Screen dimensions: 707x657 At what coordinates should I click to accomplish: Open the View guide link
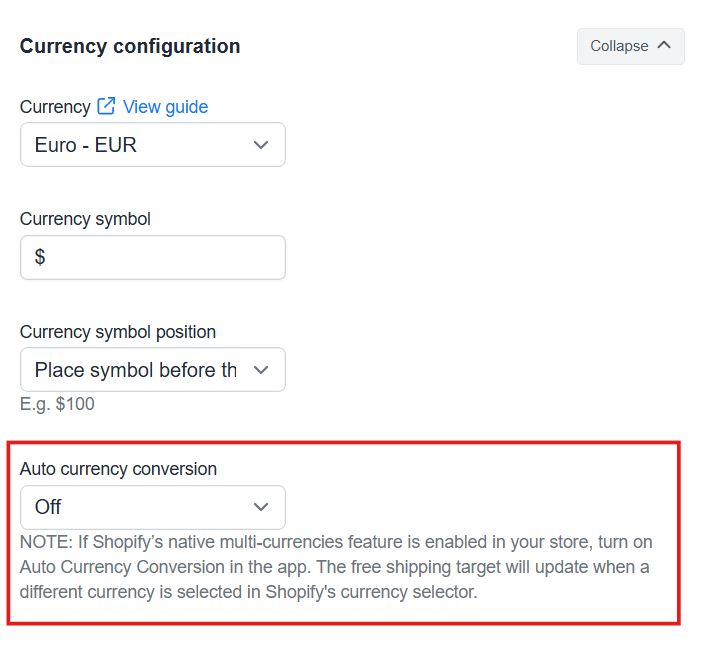click(165, 107)
